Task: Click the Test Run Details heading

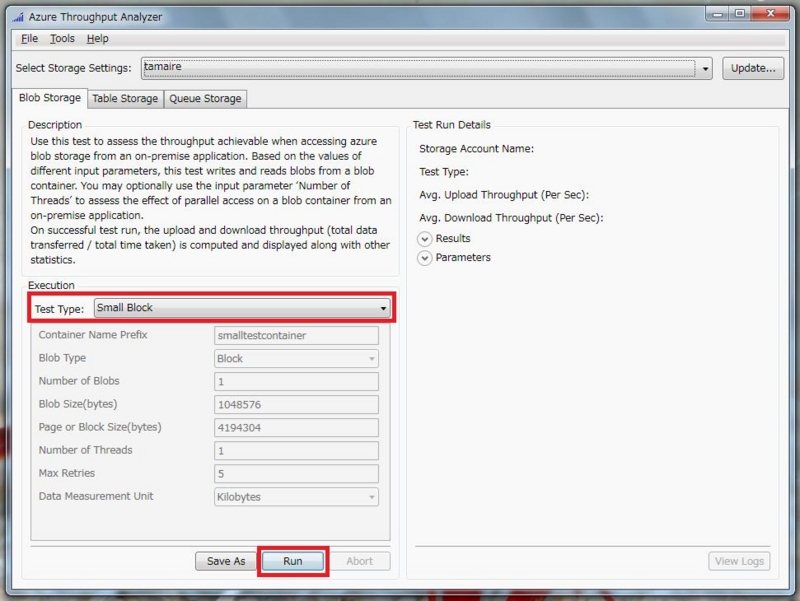Action: (x=452, y=125)
